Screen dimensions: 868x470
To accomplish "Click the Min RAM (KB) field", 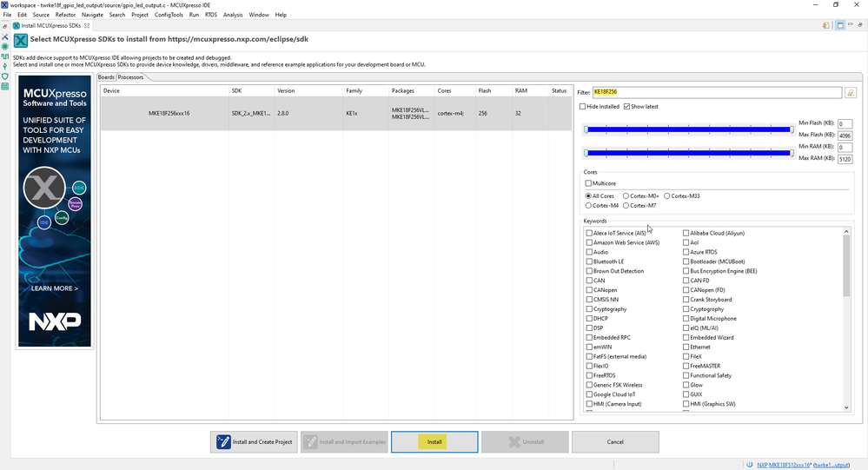I will click(845, 148).
